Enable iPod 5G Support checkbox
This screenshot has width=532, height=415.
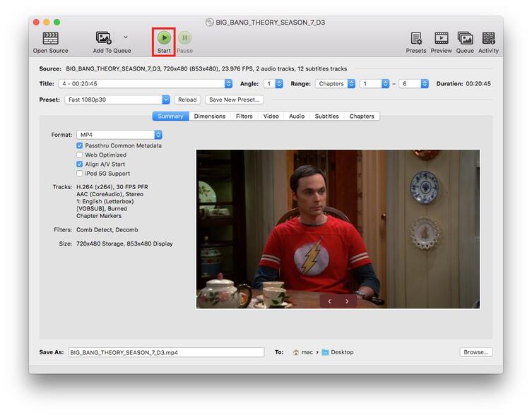(80, 174)
